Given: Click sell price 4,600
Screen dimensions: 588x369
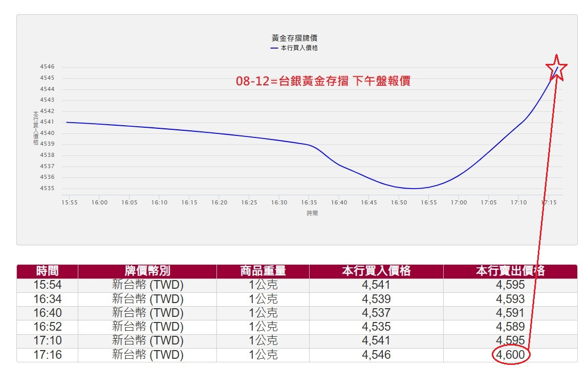Looking at the screenshot, I should [x=510, y=355].
